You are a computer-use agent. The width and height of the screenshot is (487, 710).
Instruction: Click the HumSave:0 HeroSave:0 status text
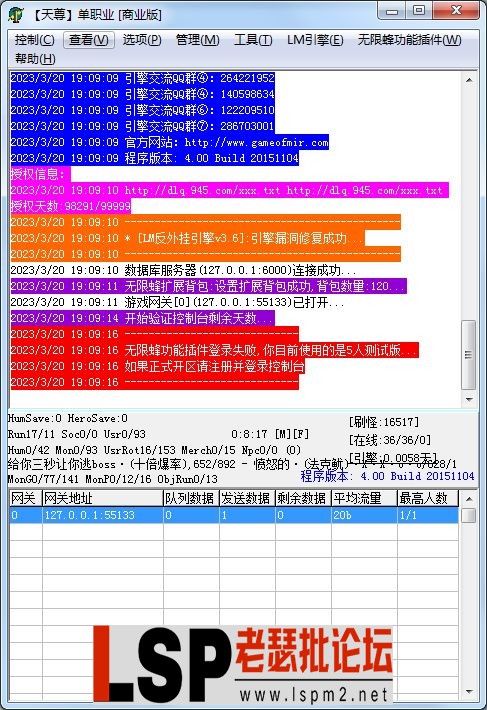[67, 418]
